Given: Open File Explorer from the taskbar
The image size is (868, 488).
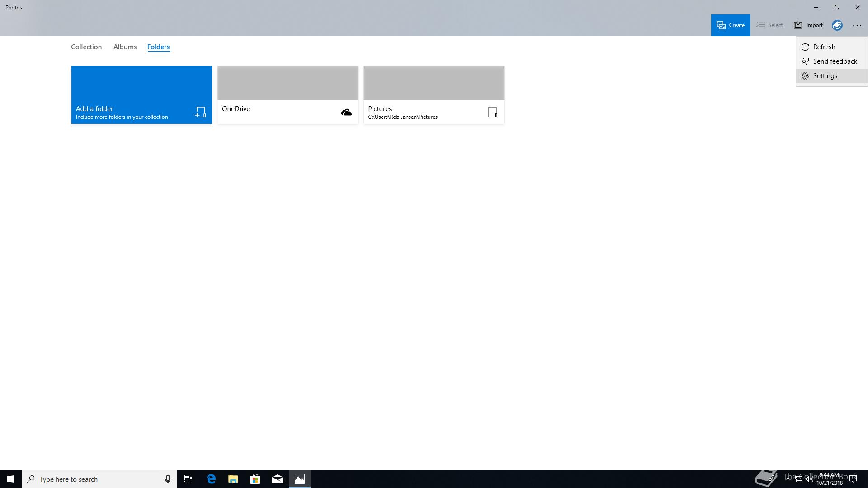Looking at the screenshot, I should tap(233, 479).
